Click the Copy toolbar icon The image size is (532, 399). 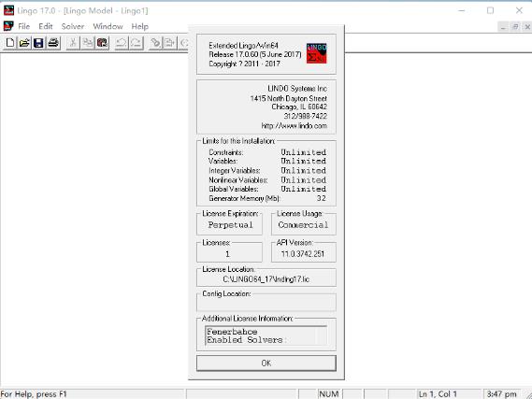pyautogui.click(x=88, y=43)
